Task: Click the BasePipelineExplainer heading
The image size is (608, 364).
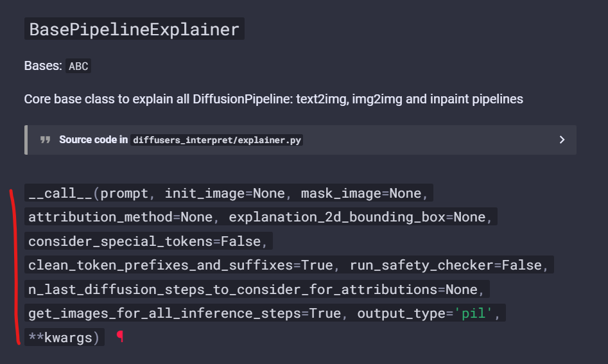Action: (134, 29)
